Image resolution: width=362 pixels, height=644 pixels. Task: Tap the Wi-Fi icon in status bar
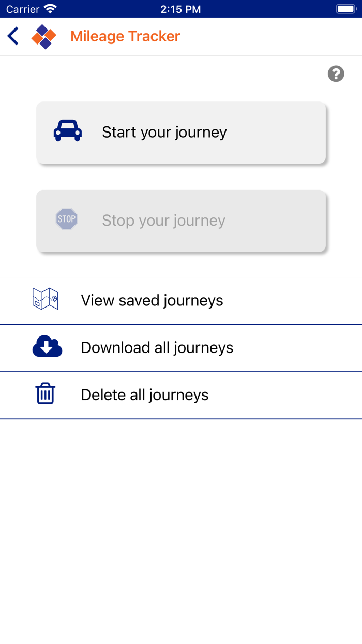coord(50,9)
